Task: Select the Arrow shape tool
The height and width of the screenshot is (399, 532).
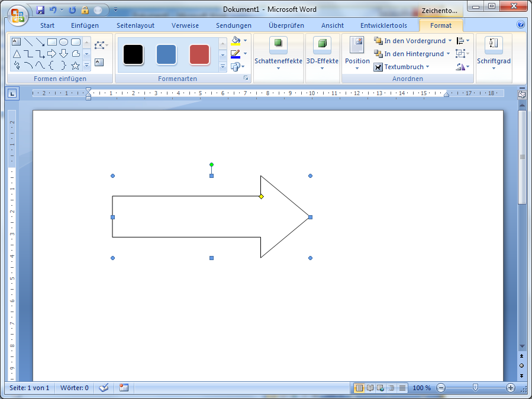Action: coord(40,42)
